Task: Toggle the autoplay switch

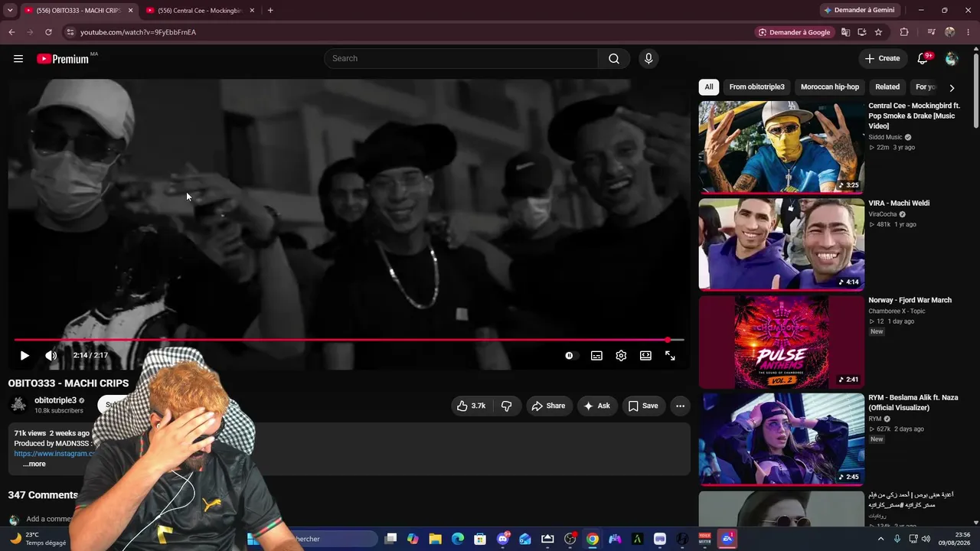Action: click(570, 356)
